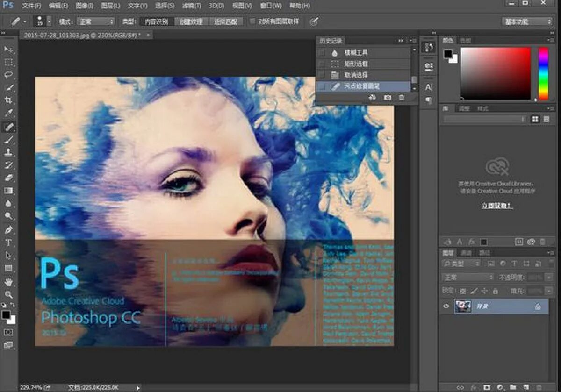Open the Paragraph panel icon in dock
This screenshot has height=392, width=561.
click(428, 100)
